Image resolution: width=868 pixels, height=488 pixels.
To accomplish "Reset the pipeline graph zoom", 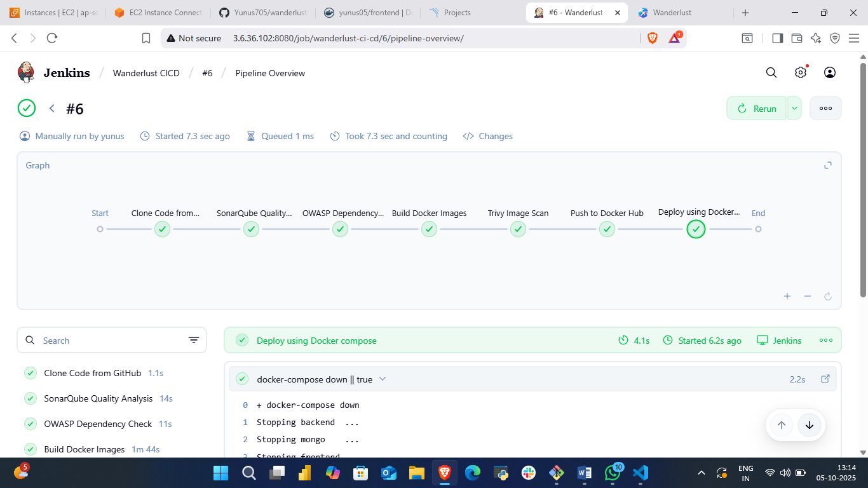I will pyautogui.click(x=828, y=296).
